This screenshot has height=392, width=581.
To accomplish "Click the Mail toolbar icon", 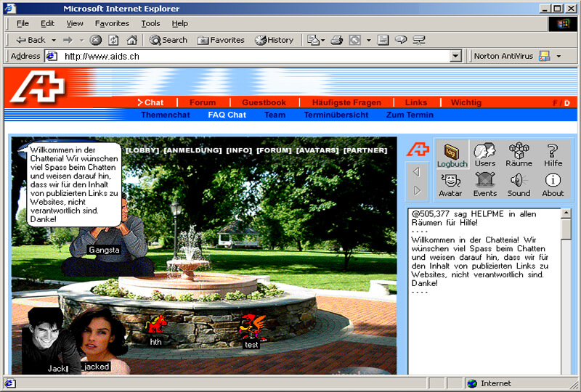I will tap(315, 40).
